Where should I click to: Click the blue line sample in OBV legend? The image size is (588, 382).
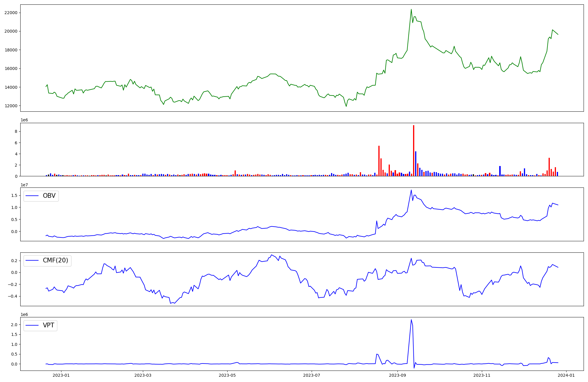point(32,196)
